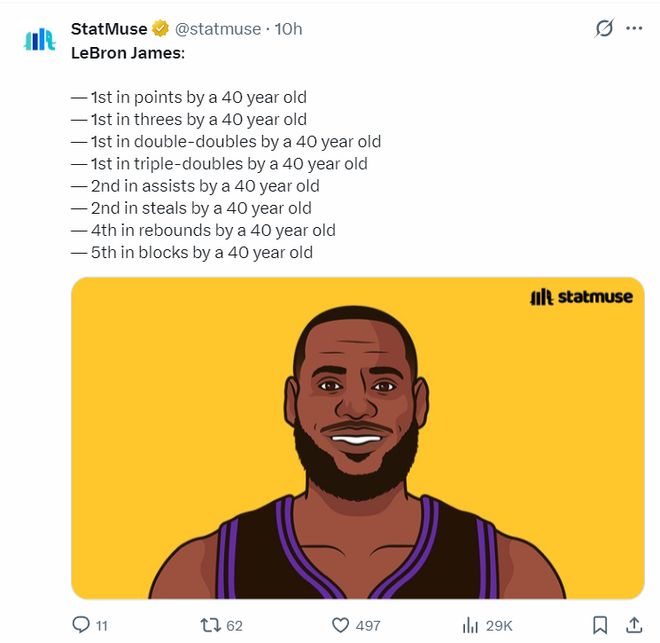Click the statmuse logo on the image
Image resolution: width=660 pixels, height=643 pixels.
pyautogui.click(x=581, y=297)
